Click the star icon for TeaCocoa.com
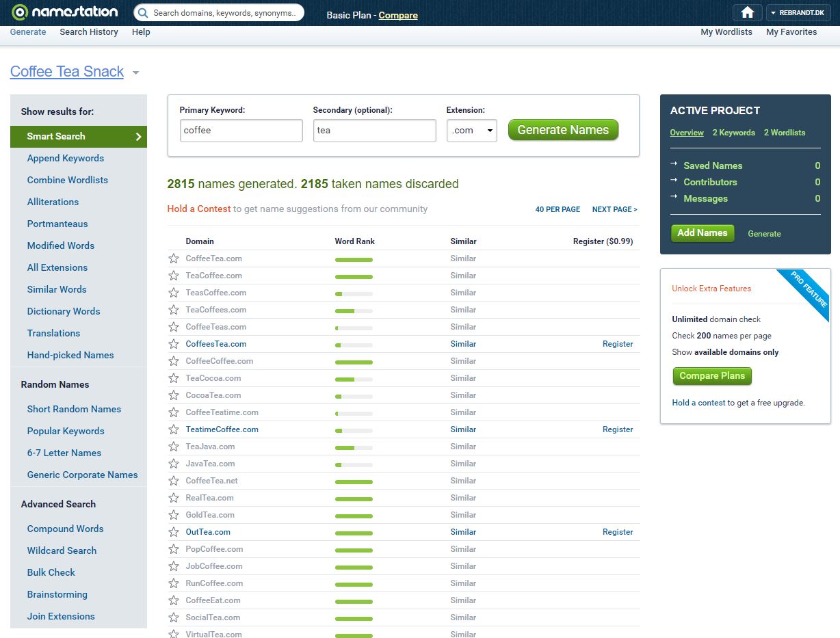Screen dimensions: 840x638 (174, 378)
